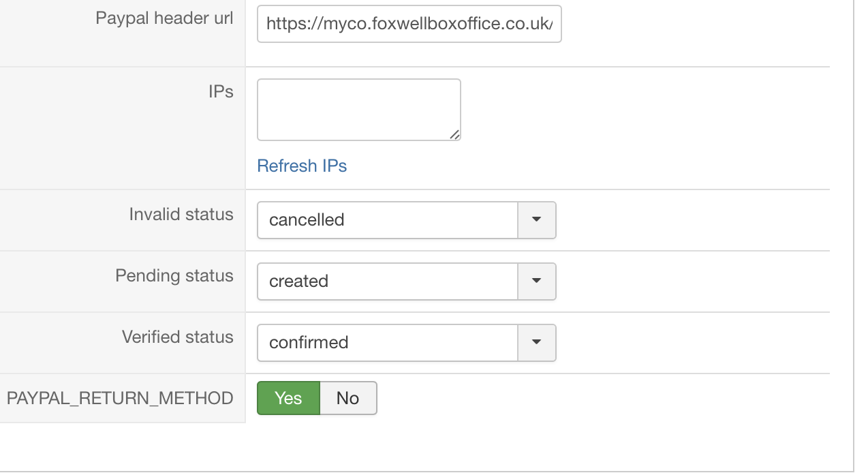Screen dimensions: 868x473
Task: Open the Verified status box showing confirmed
Action: 387,343
